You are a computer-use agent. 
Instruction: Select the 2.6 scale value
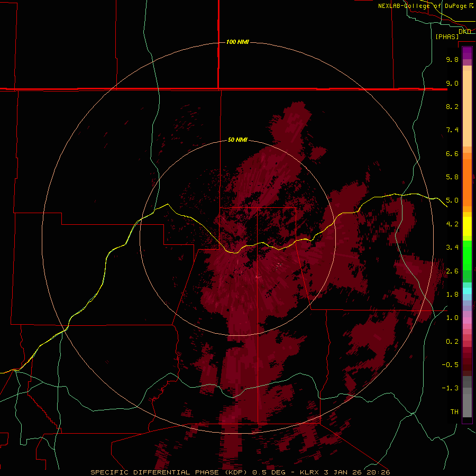click(x=452, y=271)
